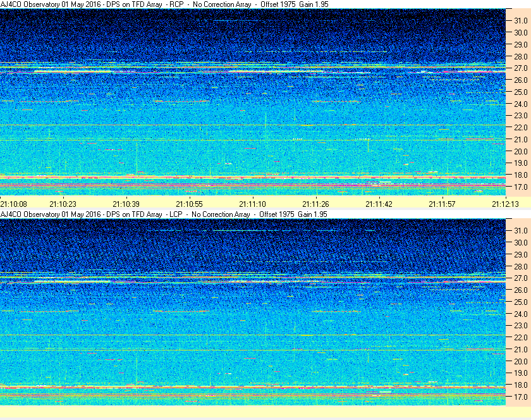Click the 21:11:57 time axis label

(x=442, y=204)
